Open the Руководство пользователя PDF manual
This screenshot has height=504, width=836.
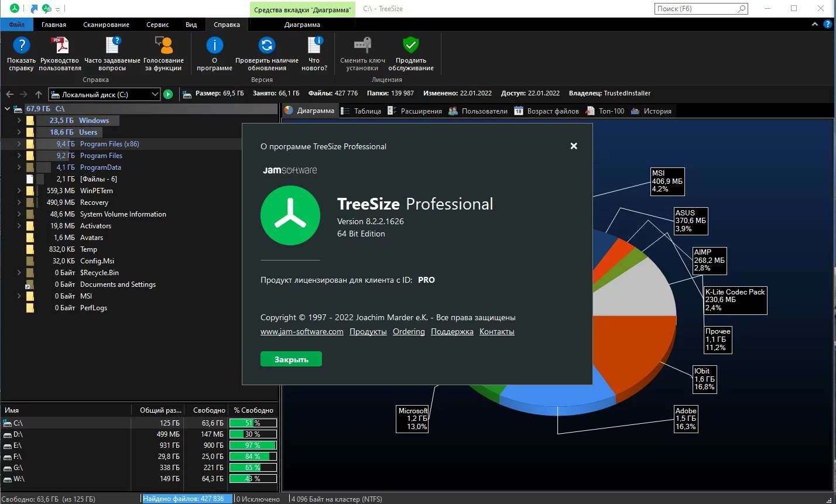pos(60,46)
